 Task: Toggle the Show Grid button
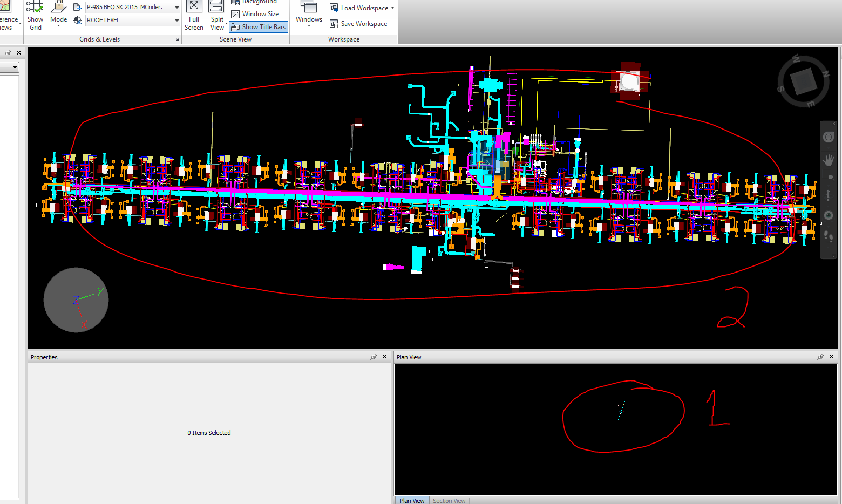[35, 16]
